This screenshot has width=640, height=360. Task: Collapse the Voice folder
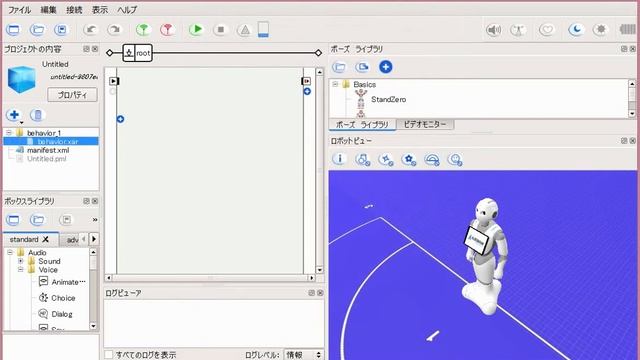pos(20,270)
